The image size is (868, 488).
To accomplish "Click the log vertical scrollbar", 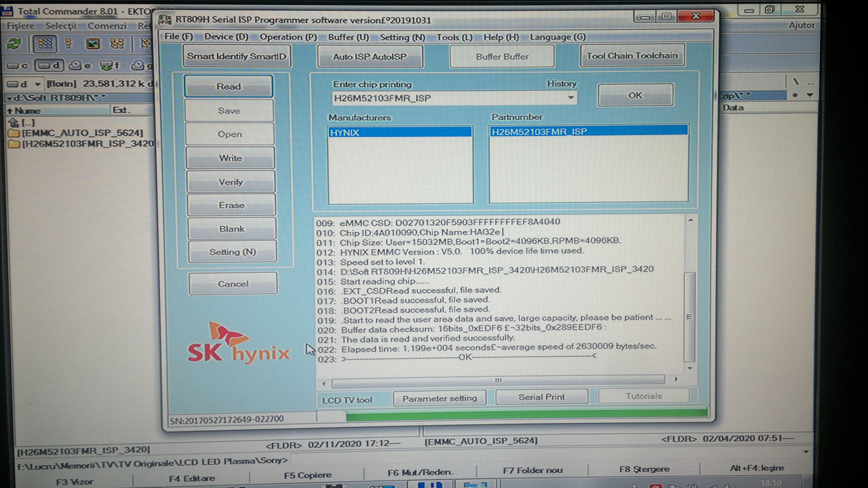I will point(690,293).
